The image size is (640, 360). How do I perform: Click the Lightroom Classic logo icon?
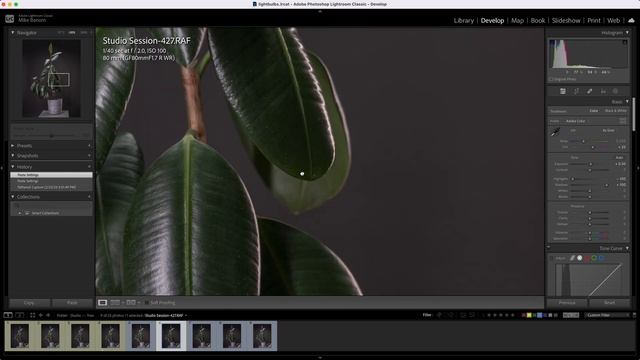(x=9, y=19)
